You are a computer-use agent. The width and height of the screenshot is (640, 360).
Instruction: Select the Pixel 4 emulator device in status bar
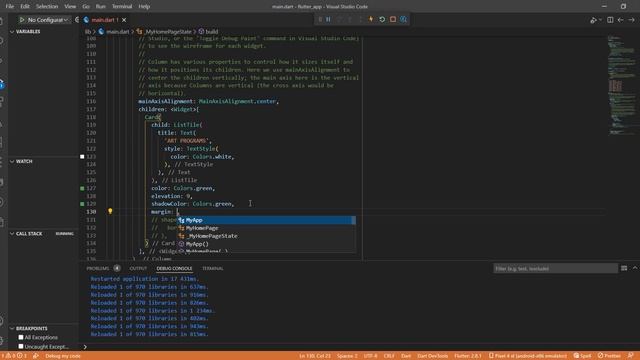click(x=528, y=356)
